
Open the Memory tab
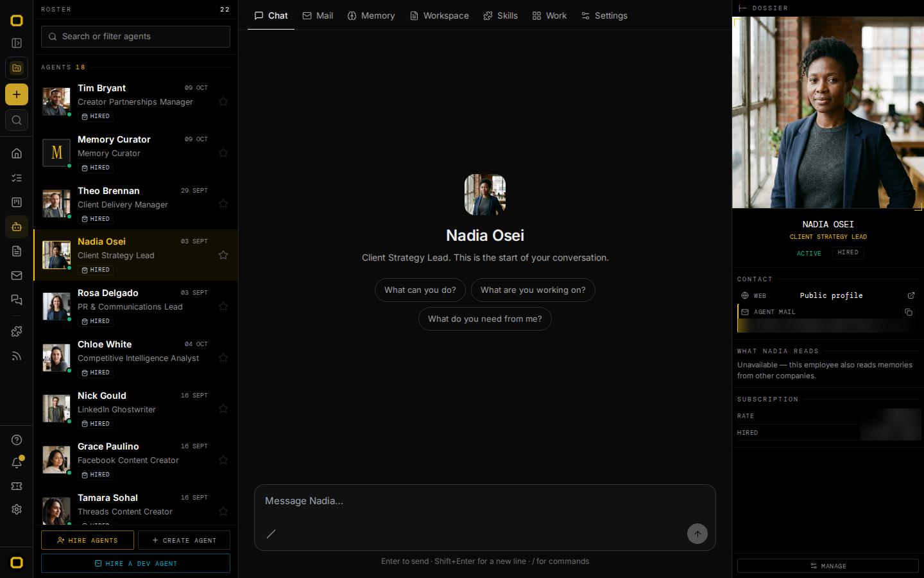(x=371, y=15)
